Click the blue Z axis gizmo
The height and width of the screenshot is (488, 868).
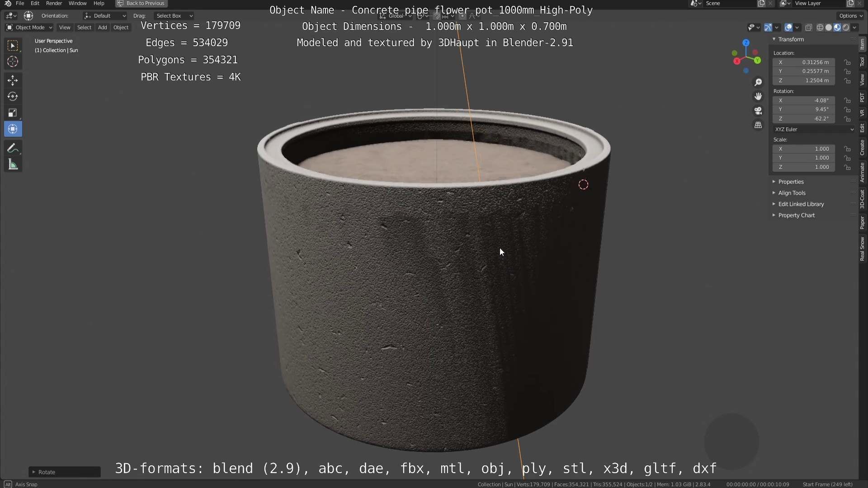pos(746,42)
